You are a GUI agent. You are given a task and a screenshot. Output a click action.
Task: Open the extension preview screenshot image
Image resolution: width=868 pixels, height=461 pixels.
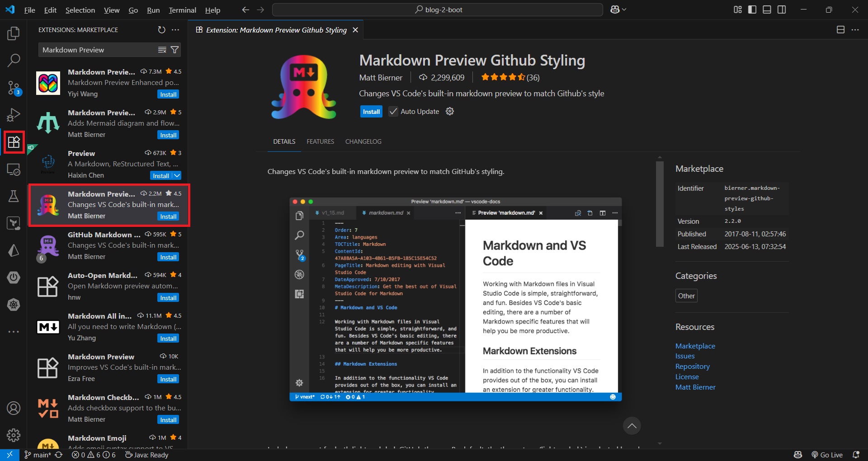pyautogui.click(x=455, y=299)
